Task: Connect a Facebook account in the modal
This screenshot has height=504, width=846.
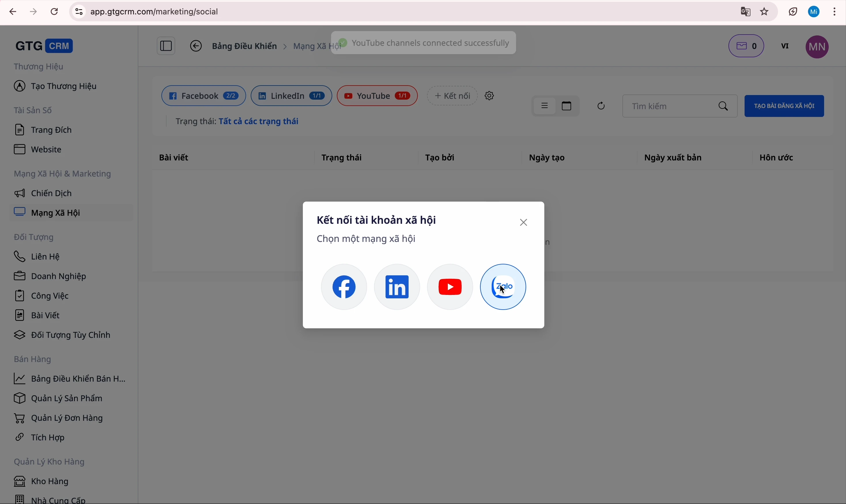Action: click(343, 286)
